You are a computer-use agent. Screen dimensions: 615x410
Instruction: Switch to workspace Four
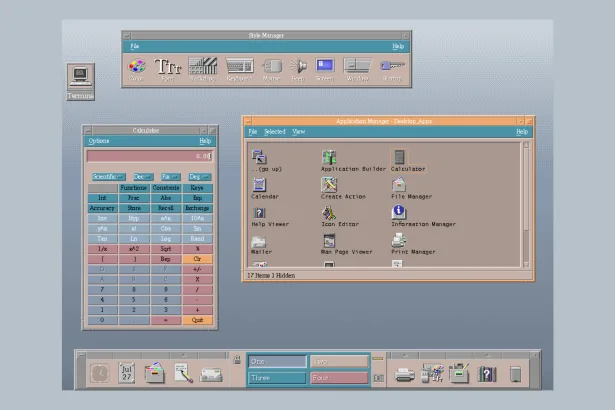tap(339, 378)
